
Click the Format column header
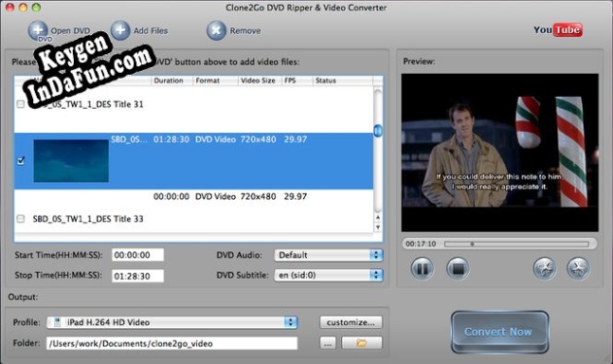216,81
